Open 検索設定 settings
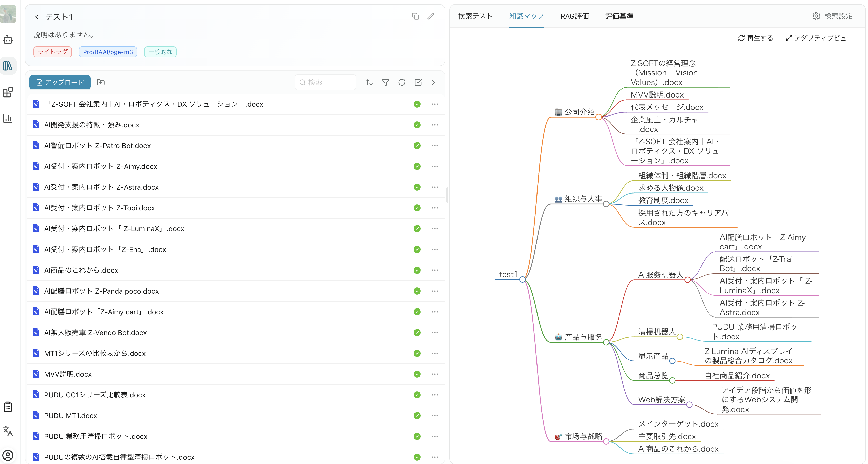The width and height of the screenshot is (868, 464). [832, 16]
